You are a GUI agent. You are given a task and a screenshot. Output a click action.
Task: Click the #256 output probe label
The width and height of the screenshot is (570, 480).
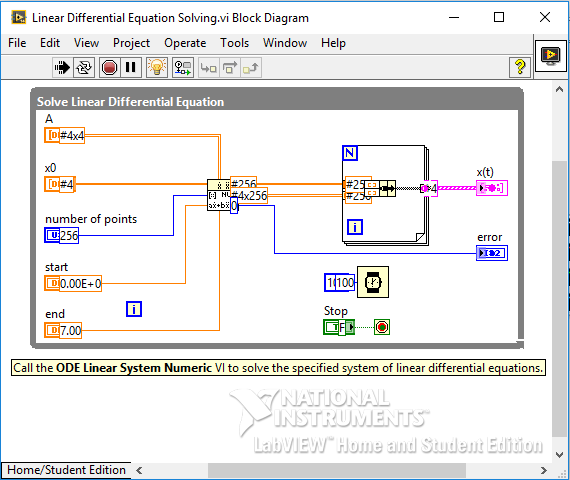[x=244, y=183]
